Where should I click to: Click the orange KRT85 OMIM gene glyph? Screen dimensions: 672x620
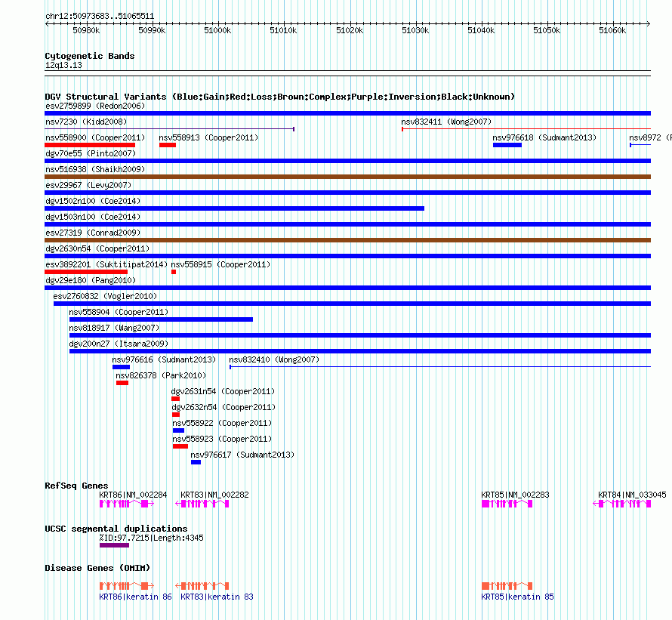pyautogui.click(x=507, y=586)
